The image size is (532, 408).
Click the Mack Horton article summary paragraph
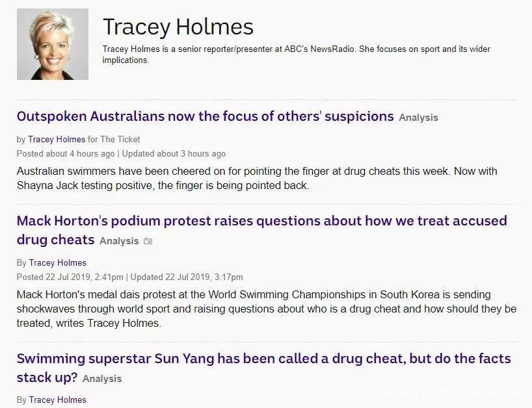(x=266, y=309)
